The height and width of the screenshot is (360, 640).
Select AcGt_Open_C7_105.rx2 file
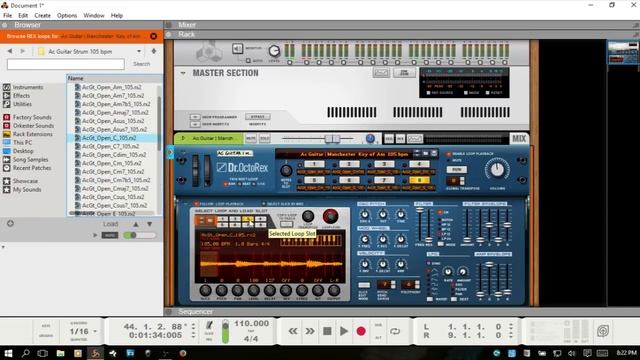[x=110, y=146]
